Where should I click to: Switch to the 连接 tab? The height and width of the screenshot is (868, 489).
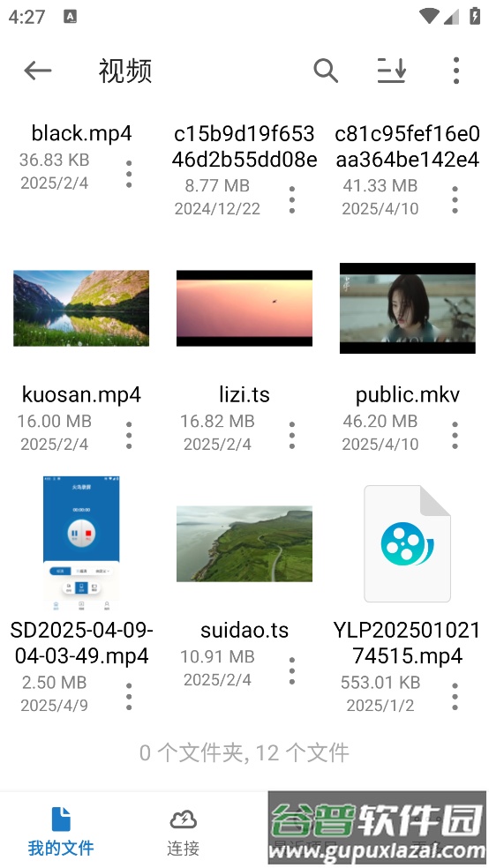(x=184, y=831)
